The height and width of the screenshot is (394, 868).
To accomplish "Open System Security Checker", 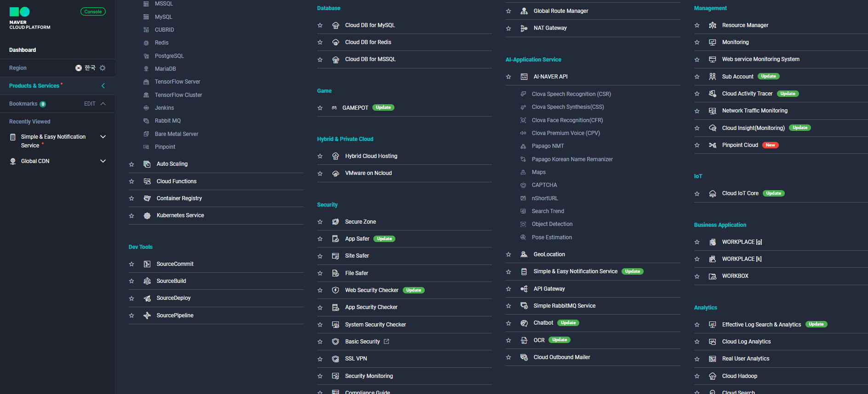I will (x=376, y=325).
